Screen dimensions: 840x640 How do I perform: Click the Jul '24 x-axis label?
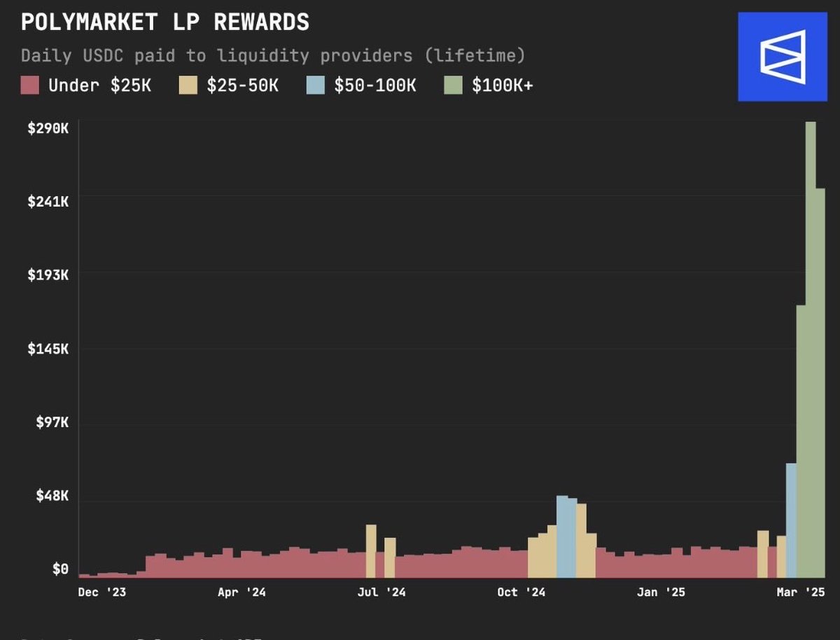[381, 592]
